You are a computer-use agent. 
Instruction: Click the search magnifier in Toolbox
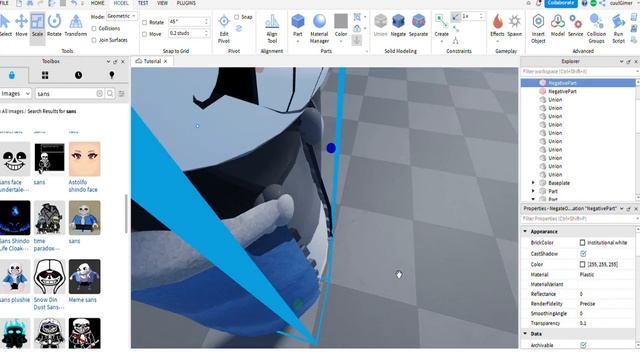[x=110, y=93]
